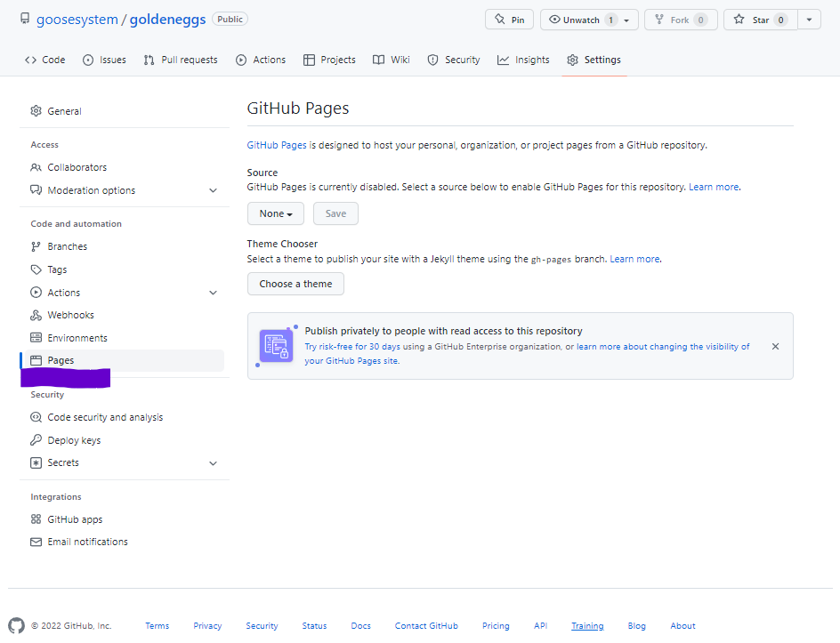This screenshot has height=643, width=840.
Task: Click the Choose a theme button
Action: click(295, 284)
